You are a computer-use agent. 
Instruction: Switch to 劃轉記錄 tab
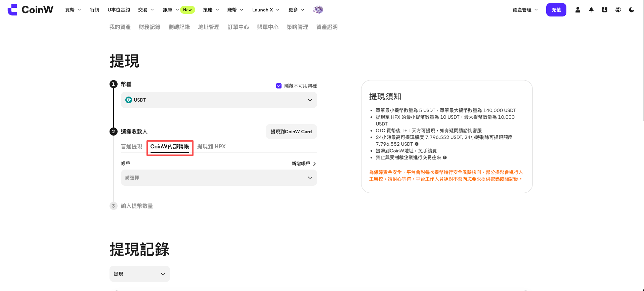tap(179, 27)
